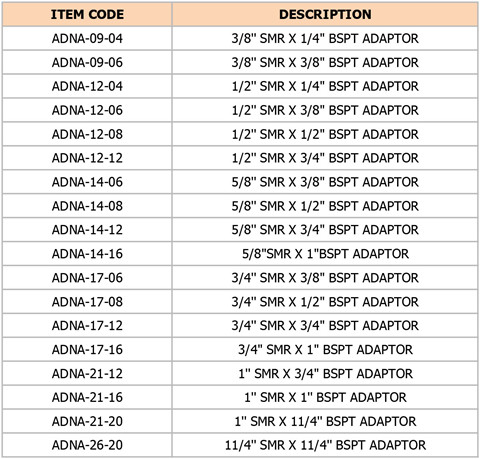Select the ADNA-12-12 item code
This screenshot has height=459, width=480.
[87, 158]
